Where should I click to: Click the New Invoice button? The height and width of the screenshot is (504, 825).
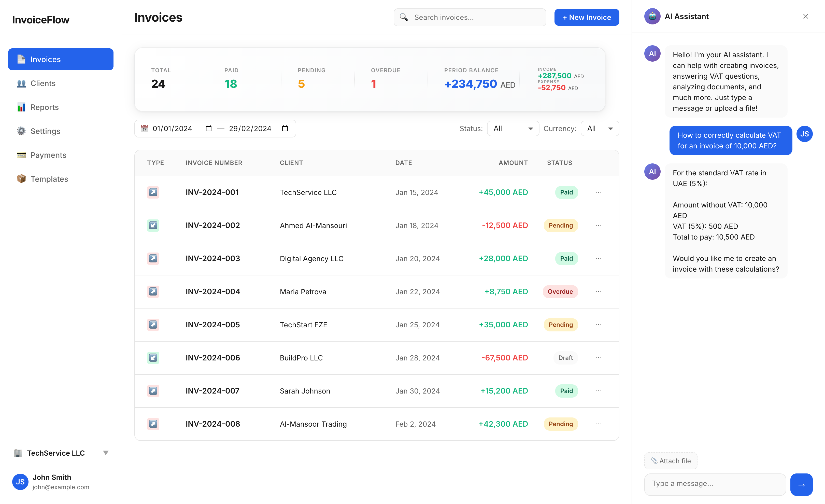pyautogui.click(x=587, y=17)
